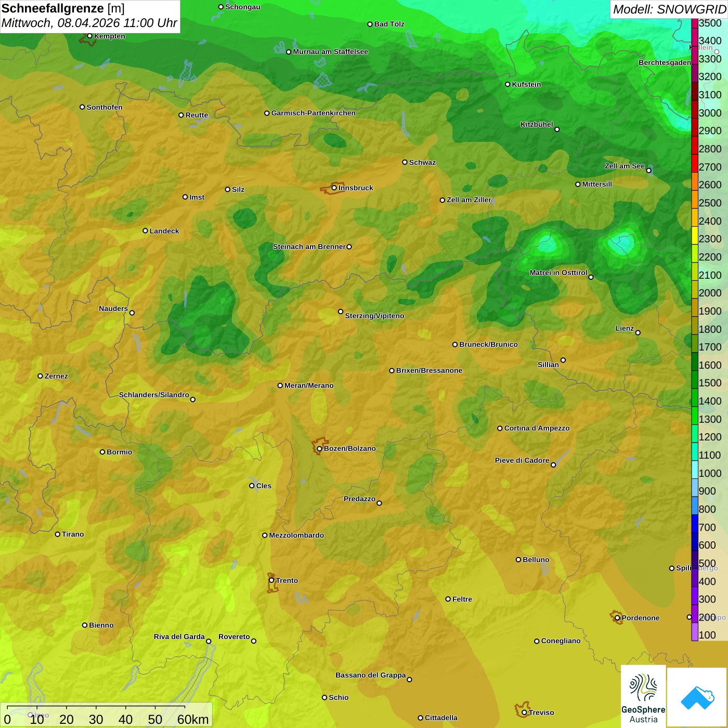Click the "Pieve di Cadore" label
The image size is (728, 728).
[x=522, y=460]
